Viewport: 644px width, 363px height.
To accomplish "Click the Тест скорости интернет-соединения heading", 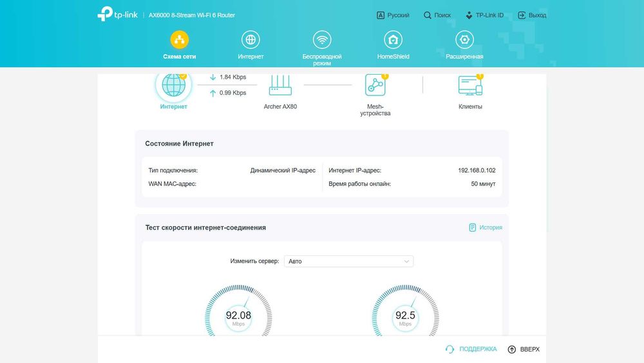I will 205,228.
